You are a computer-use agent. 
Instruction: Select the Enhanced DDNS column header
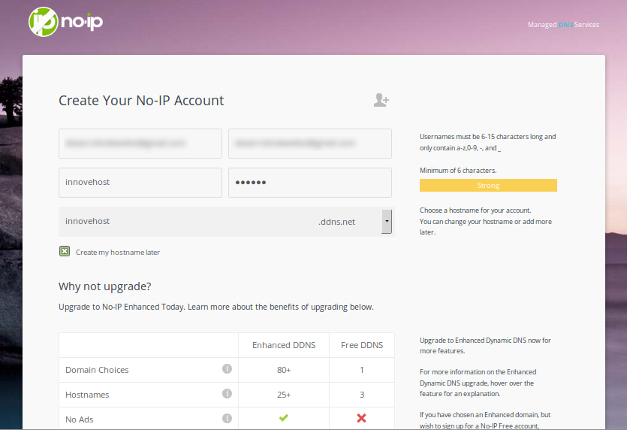[x=283, y=345]
